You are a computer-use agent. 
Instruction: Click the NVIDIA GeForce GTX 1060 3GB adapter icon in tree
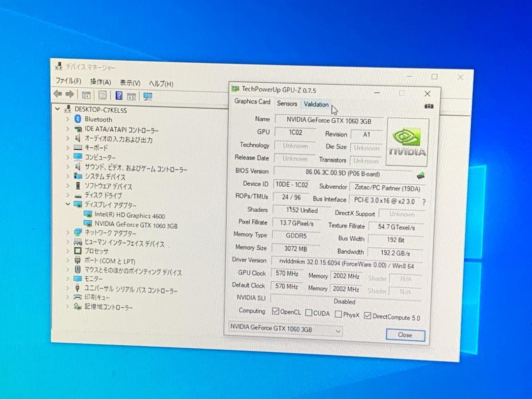coord(88,224)
